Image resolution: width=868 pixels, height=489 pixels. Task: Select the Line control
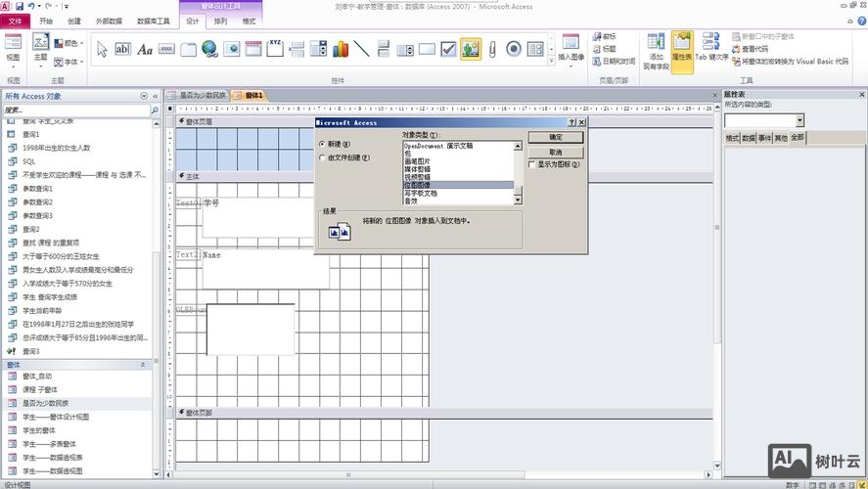(x=361, y=49)
